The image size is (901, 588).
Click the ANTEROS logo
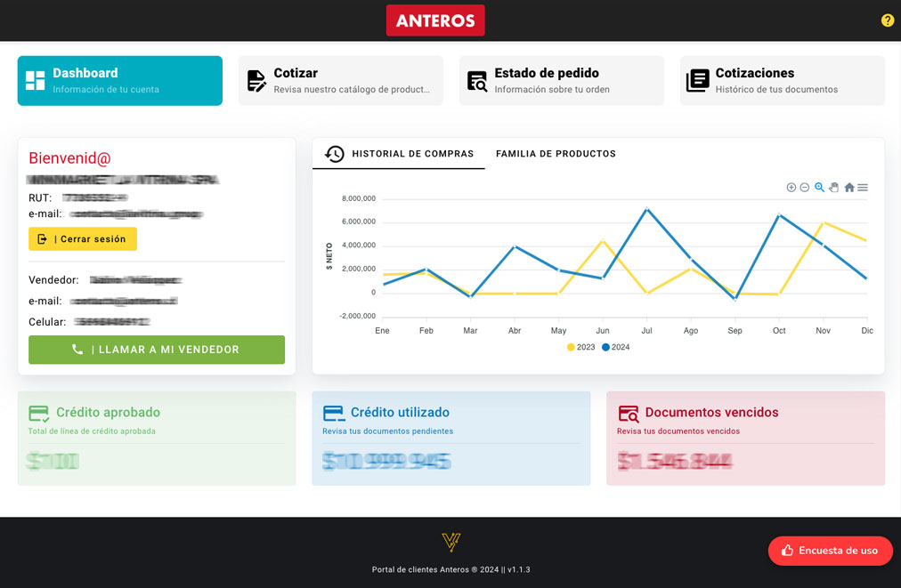tap(435, 20)
